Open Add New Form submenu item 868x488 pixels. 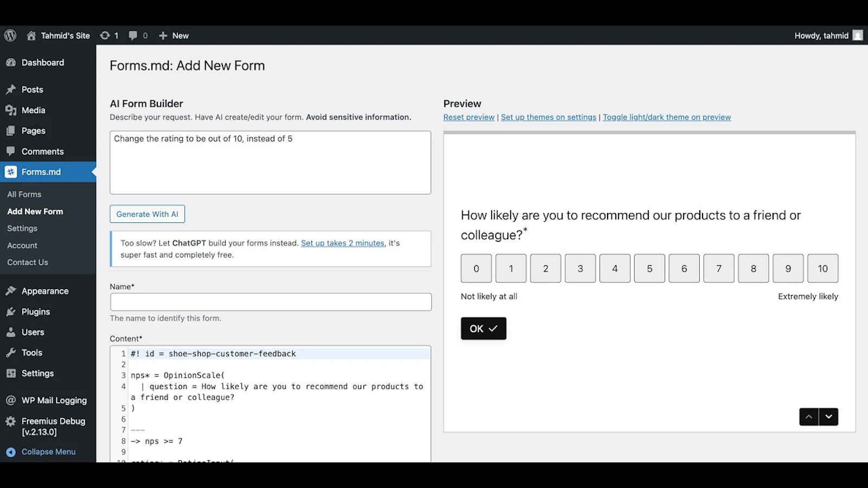tap(35, 211)
